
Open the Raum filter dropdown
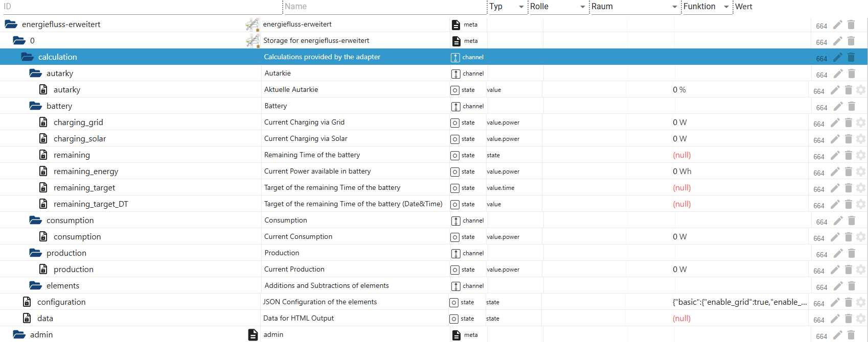click(674, 7)
